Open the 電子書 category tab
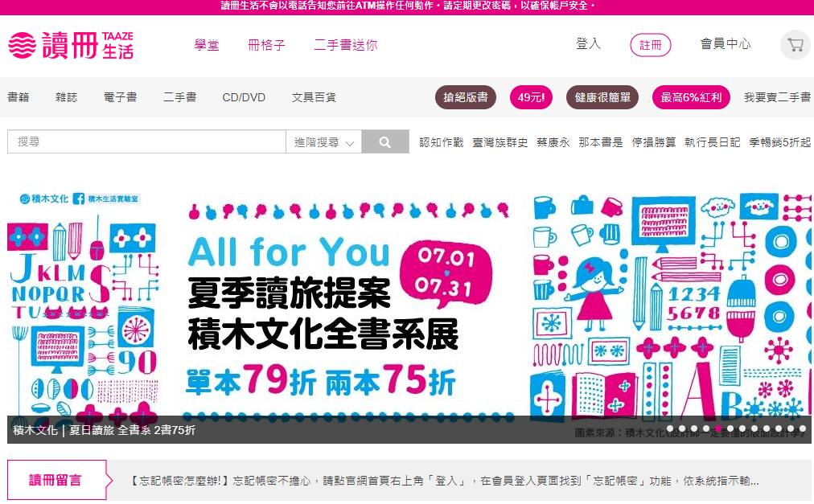 coord(120,97)
